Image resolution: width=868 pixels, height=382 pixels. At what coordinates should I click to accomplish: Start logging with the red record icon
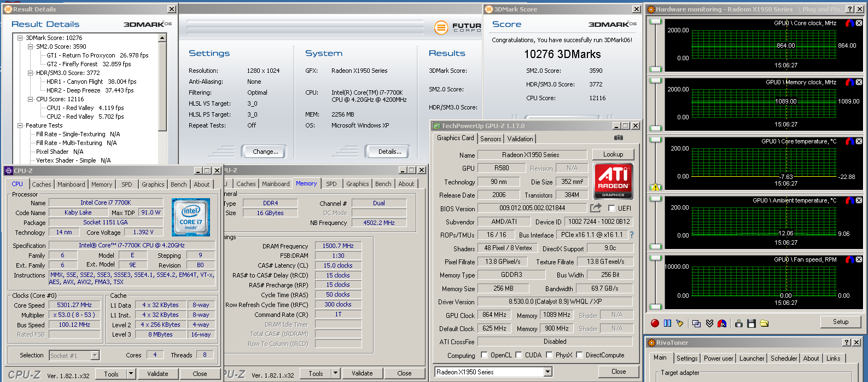[x=655, y=323]
